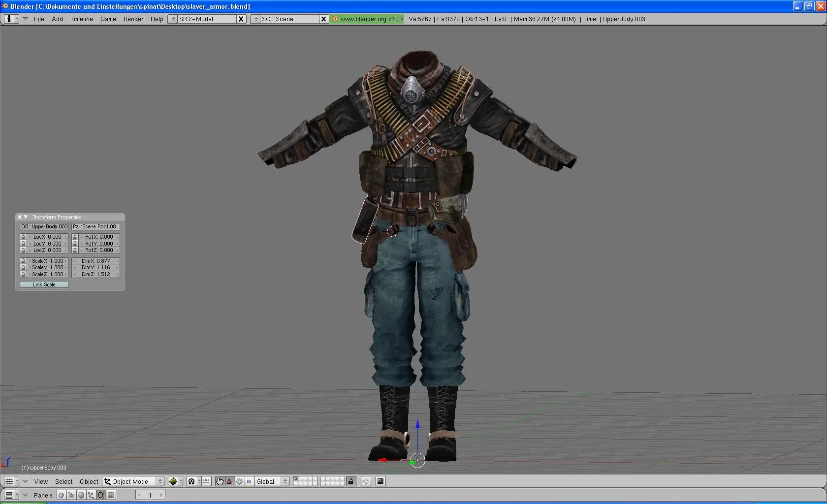Toggle the 3D transform manipulator hand icon
The width and height of the screenshot is (827, 504).
point(220,481)
